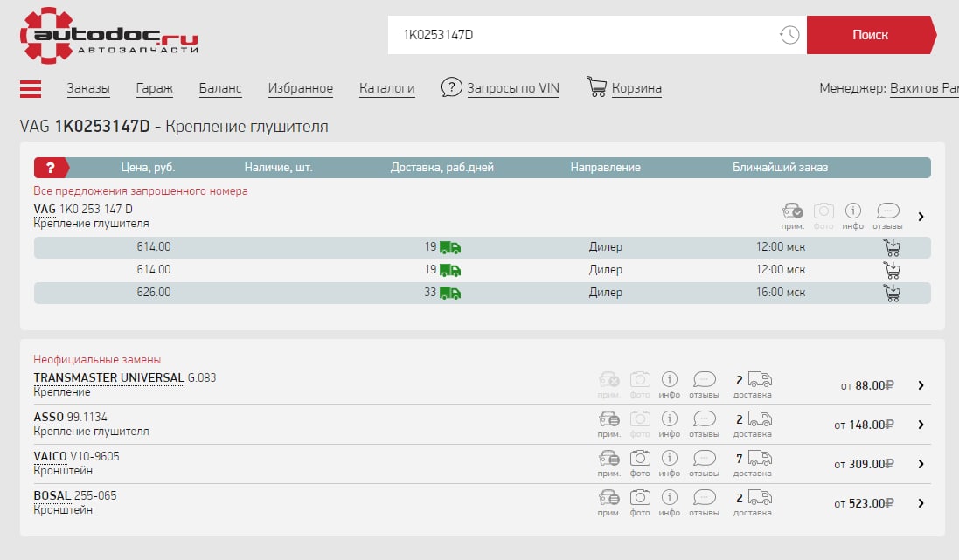Open reviews icon for BOSAL 255-065
This screenshot has width=959, height=560.
coord(704,497)
